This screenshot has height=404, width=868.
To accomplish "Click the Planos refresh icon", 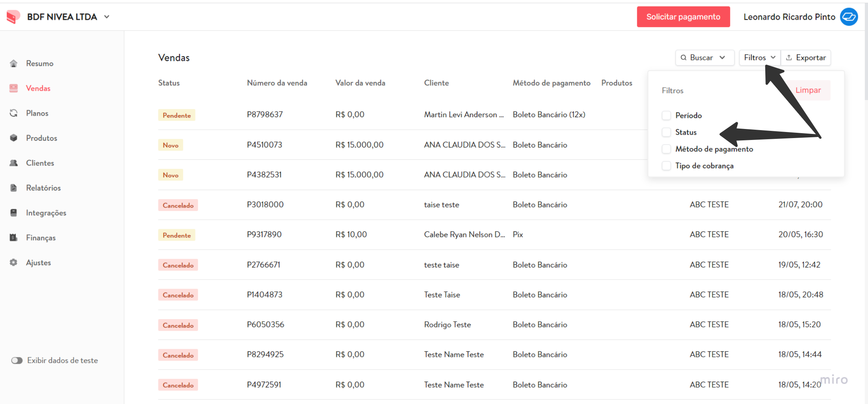I will tap(14, 113).
